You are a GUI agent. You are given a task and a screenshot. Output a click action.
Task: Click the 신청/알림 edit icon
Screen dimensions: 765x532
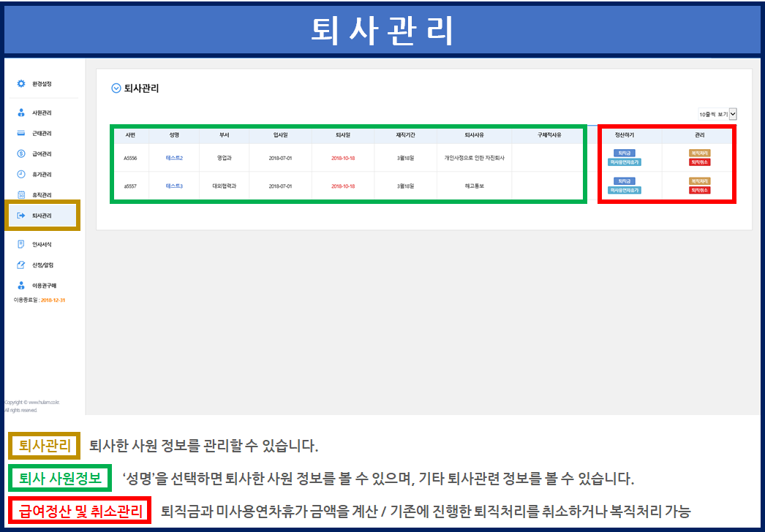click(x=21, y=265)
